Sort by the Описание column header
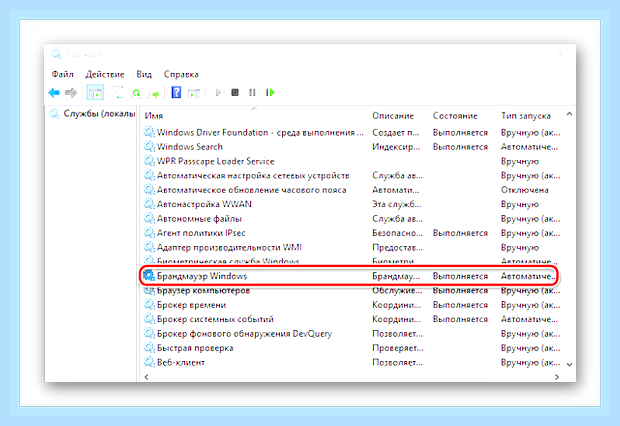 click(393, 115)
